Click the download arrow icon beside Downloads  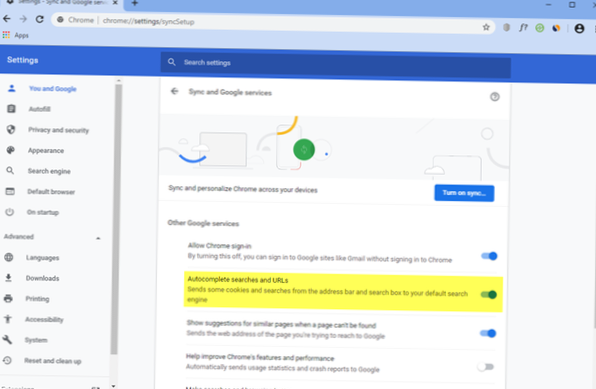[8, 278]
